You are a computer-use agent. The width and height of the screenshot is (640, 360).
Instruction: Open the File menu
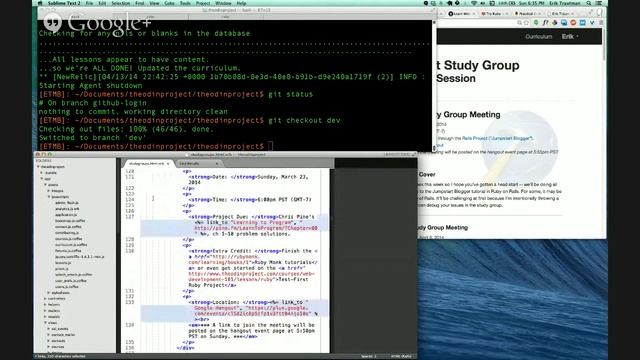point(89,3)
